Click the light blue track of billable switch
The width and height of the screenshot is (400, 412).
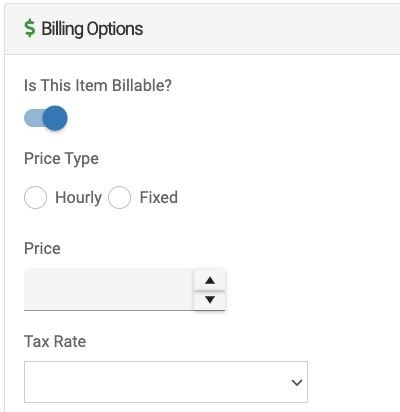(x=33, y=118)
